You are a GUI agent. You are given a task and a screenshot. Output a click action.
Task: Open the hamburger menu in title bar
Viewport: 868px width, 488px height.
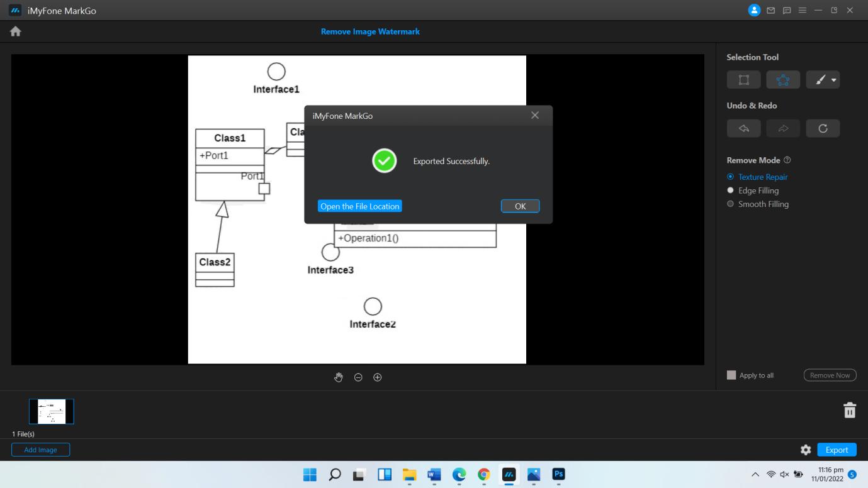click(x=803, y=11)
